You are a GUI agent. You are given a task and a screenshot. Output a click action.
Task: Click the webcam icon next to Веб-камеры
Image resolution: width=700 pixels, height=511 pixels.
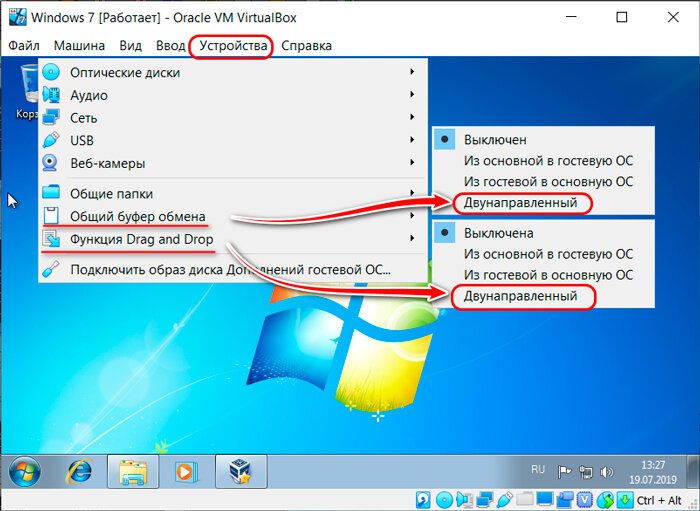pyautogui.click(x=50, y=163)
